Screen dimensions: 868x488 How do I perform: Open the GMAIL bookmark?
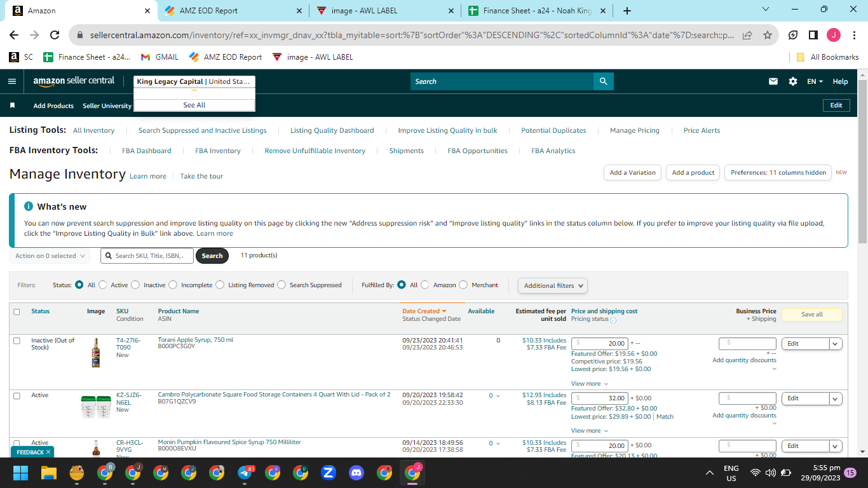coord(159,57)
